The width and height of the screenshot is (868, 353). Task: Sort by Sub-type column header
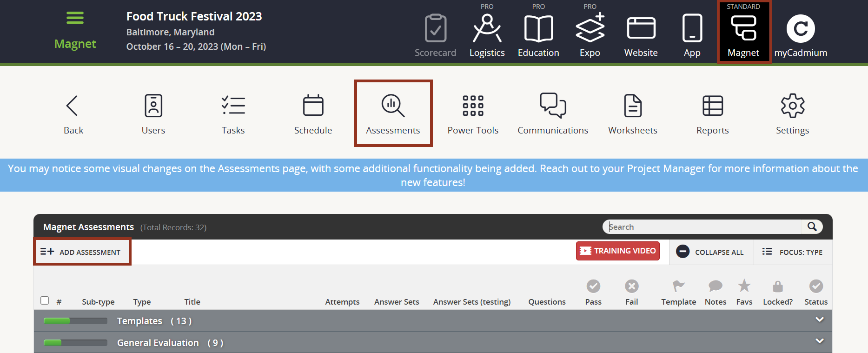click(98, 302)
